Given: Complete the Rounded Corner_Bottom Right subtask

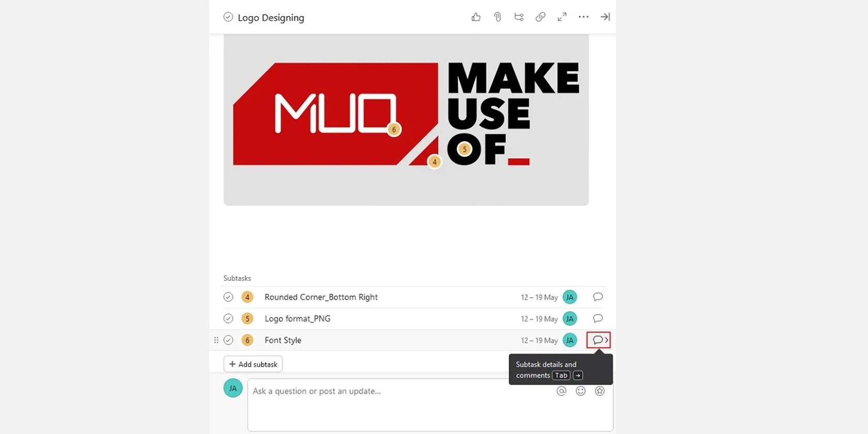Looking at the screenshot, I should click(x=228, y=297).
